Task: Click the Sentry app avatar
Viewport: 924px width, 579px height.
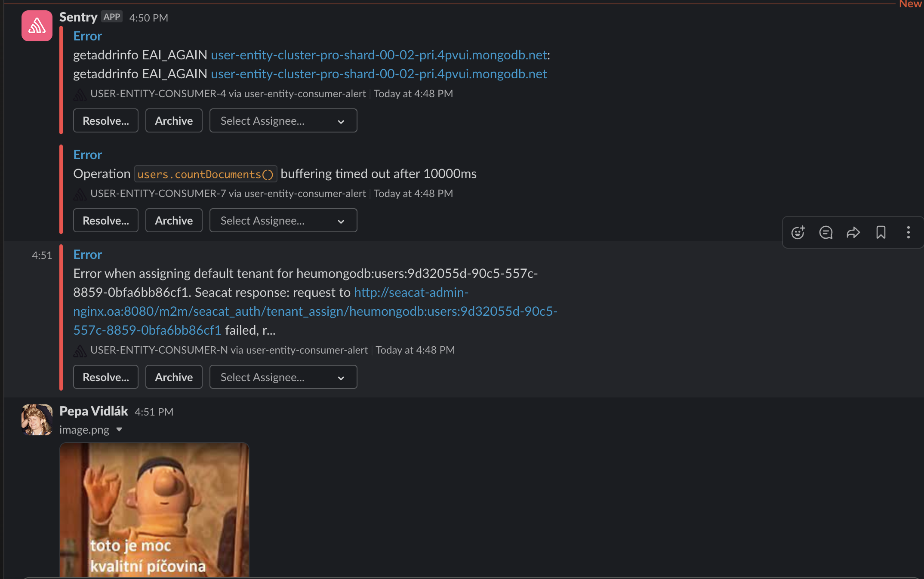Action: coord(37,26)
